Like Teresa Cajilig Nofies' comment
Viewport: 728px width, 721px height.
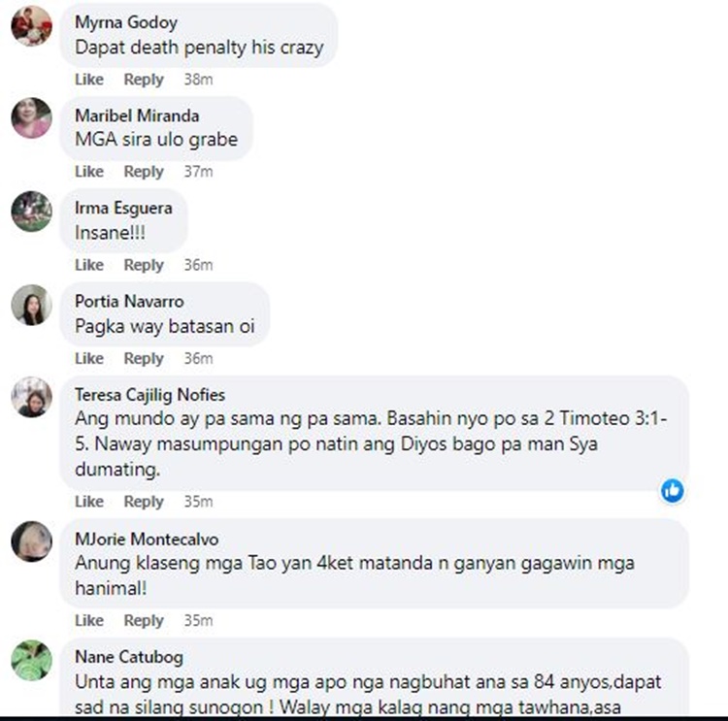(89, 502)
